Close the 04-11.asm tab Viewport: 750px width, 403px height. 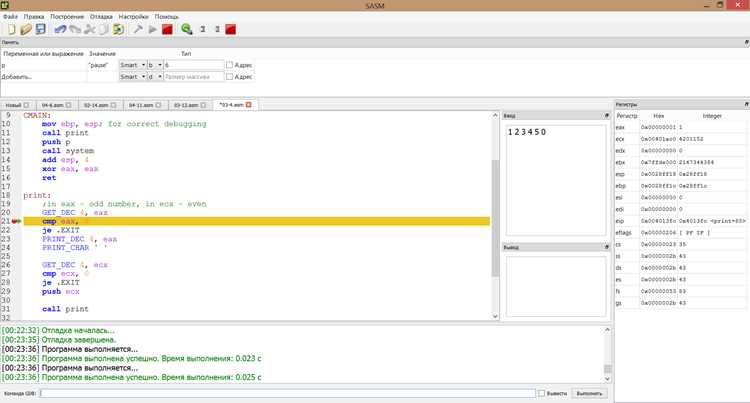tap(158, 105)
